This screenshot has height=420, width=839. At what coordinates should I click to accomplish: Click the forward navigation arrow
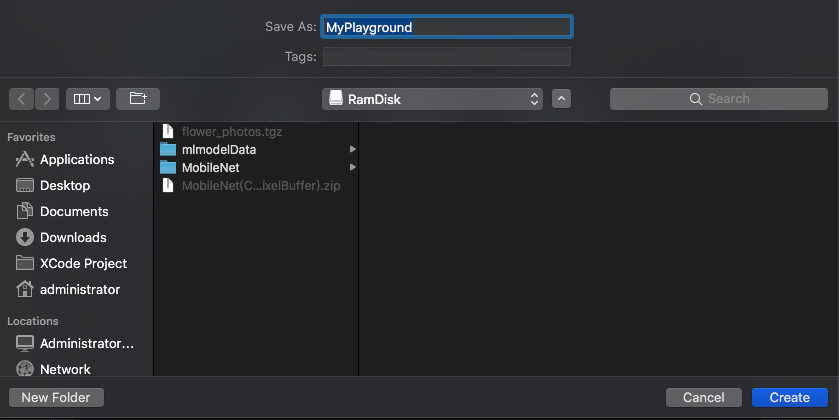47,99
